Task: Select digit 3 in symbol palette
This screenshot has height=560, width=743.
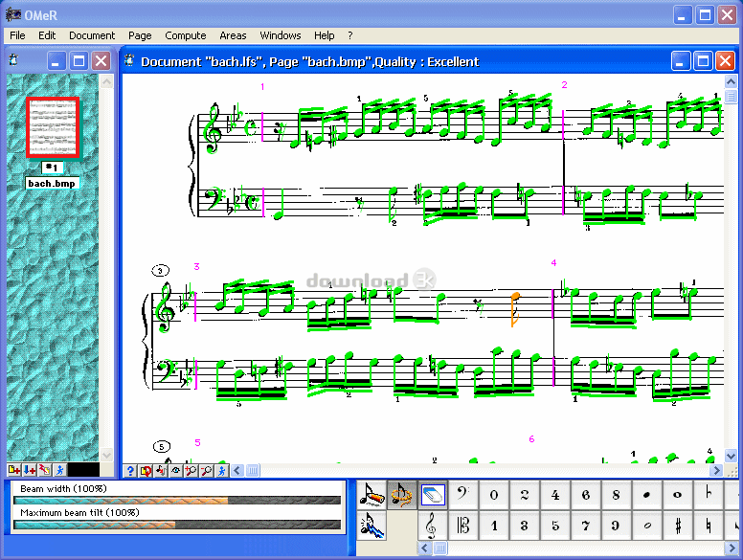Action: point(524,526)
